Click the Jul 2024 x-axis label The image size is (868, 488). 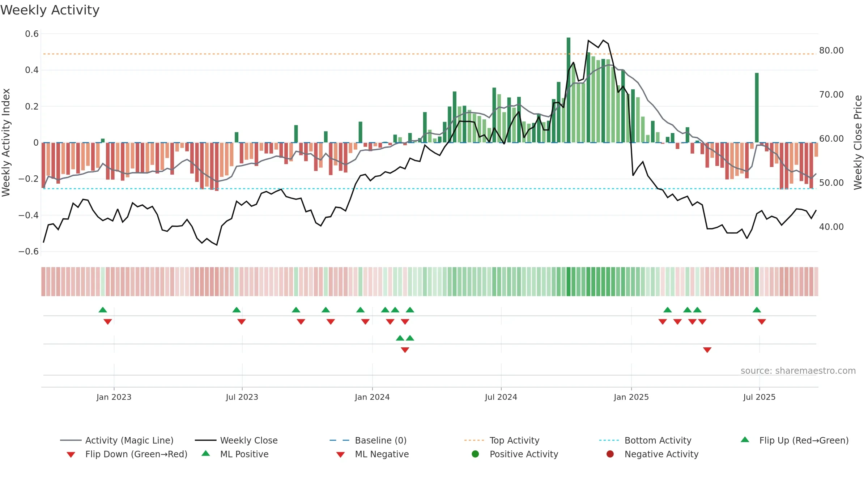click(x=501, y=397)
